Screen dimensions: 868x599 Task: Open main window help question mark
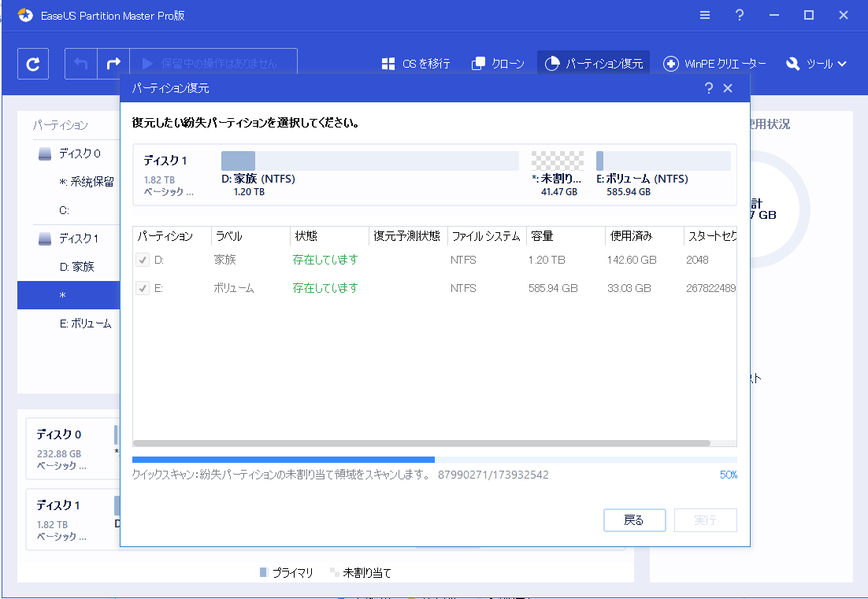(x=740, y=15)
